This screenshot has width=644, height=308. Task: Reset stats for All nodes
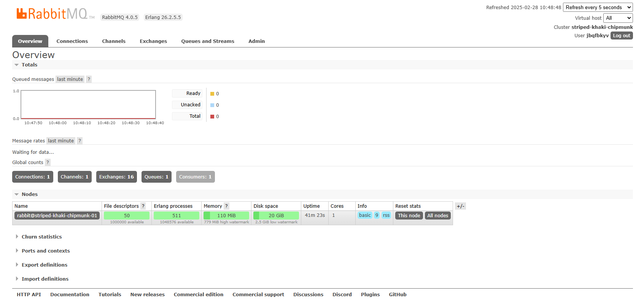[x=438, y=215]
